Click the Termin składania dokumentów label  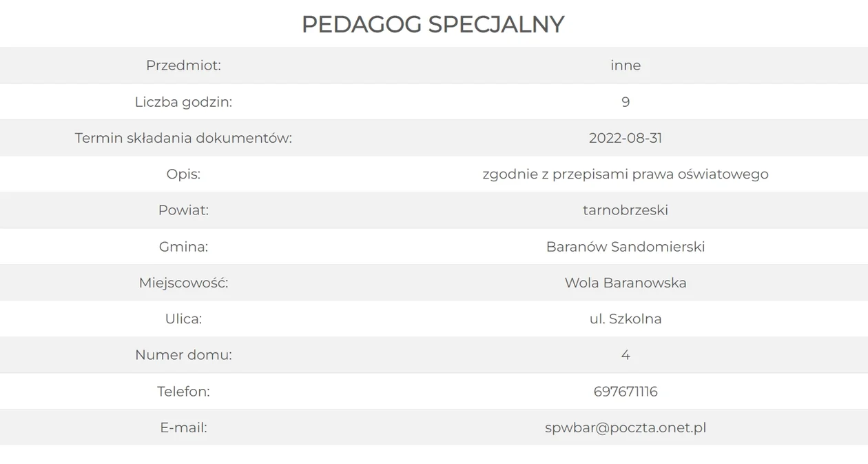(183, 138)
